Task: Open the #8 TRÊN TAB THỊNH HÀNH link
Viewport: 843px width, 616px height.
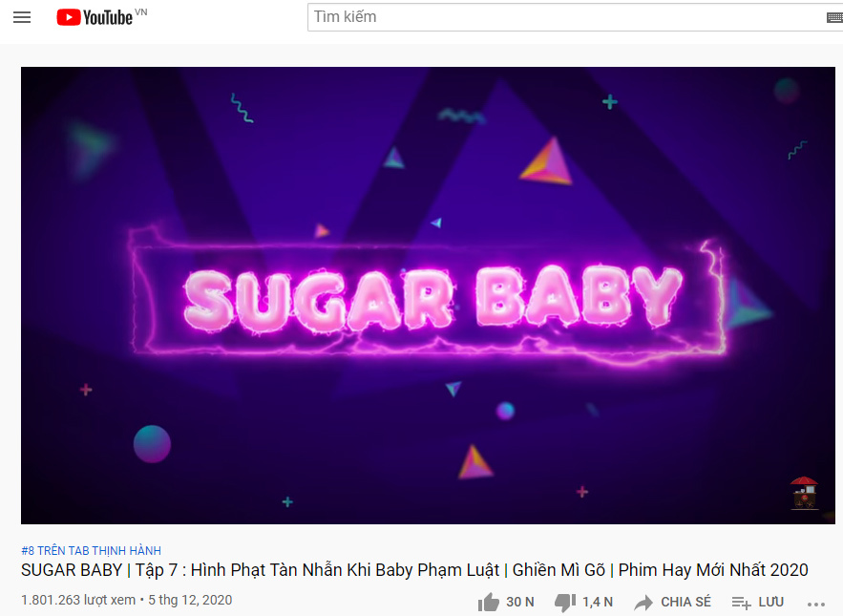Action: (x=91, y=550)
